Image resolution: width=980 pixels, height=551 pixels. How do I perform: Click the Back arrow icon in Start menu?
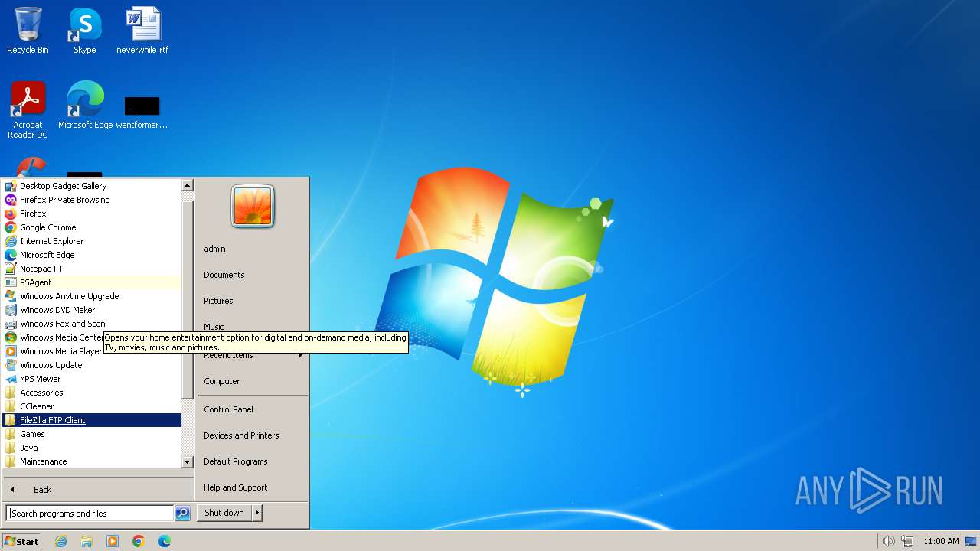12,490
